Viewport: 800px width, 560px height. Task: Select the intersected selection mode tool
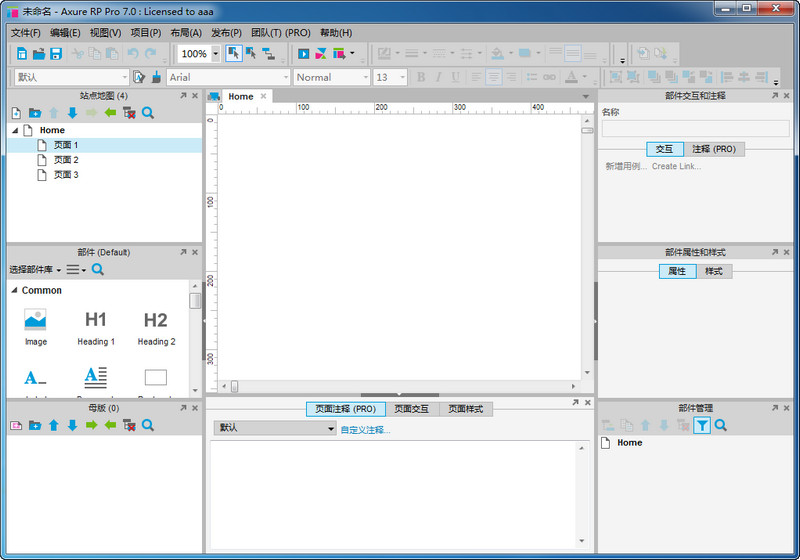(x=234, y=54)
